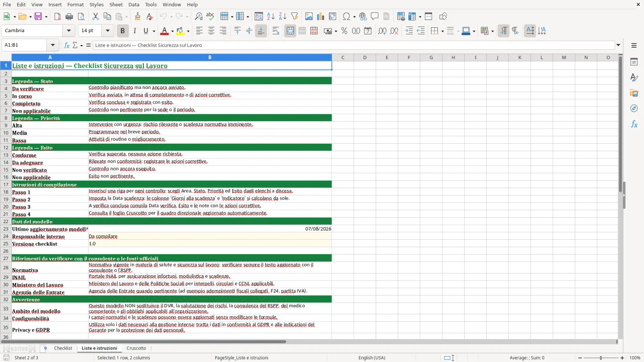Click the Clone Formatting paintbrush icon

137,17
